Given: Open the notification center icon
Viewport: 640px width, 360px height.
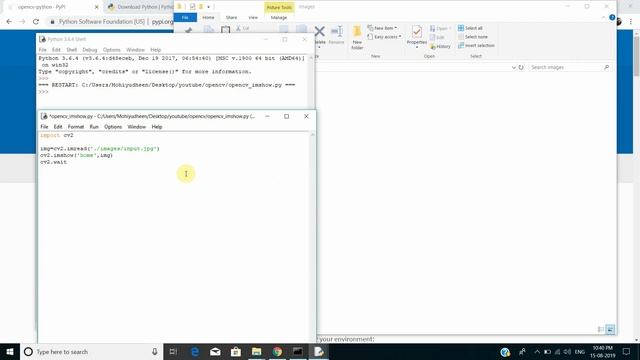Looking at the screenshot, I should pos(626,352).
